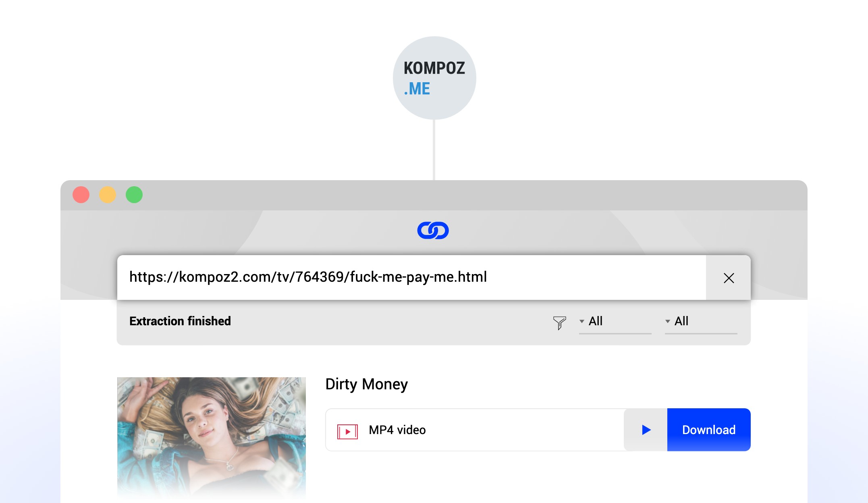Select the MP4 video format label

point(397,430)
